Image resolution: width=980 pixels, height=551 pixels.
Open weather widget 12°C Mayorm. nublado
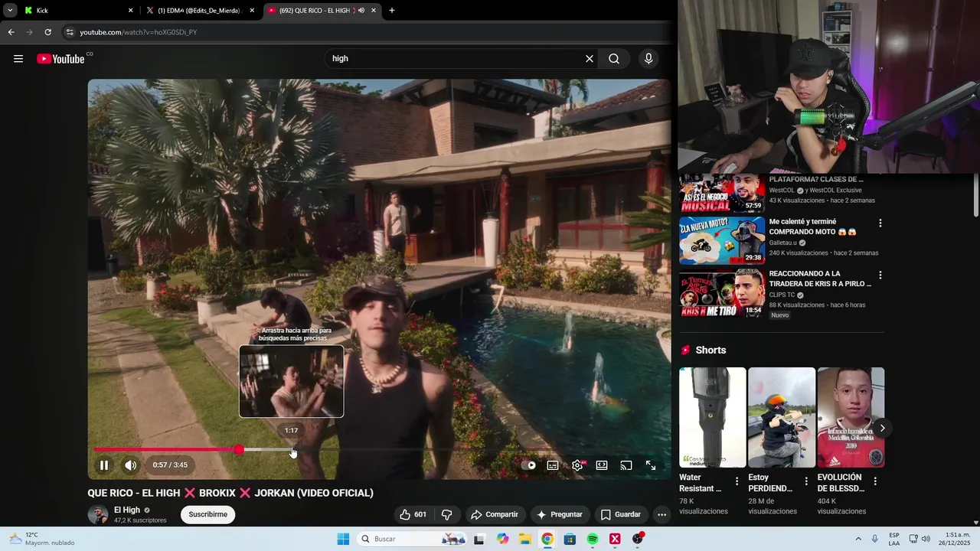point(42,539)
